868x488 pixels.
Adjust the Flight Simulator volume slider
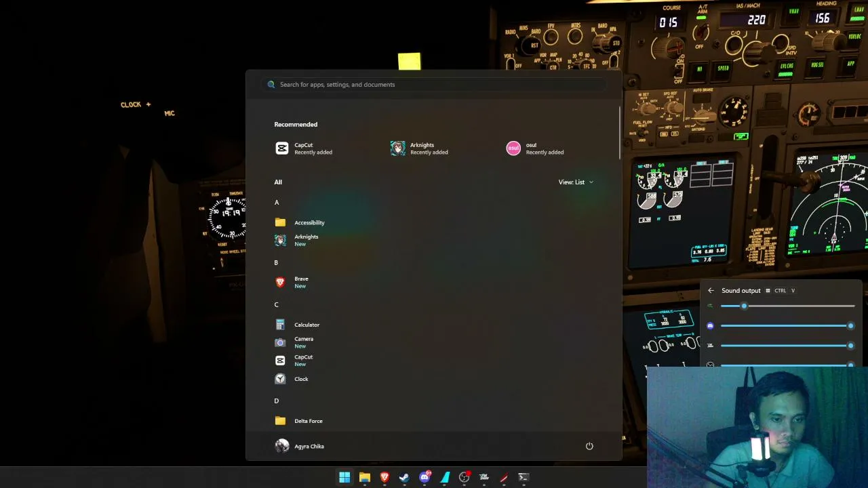point(787,346)
